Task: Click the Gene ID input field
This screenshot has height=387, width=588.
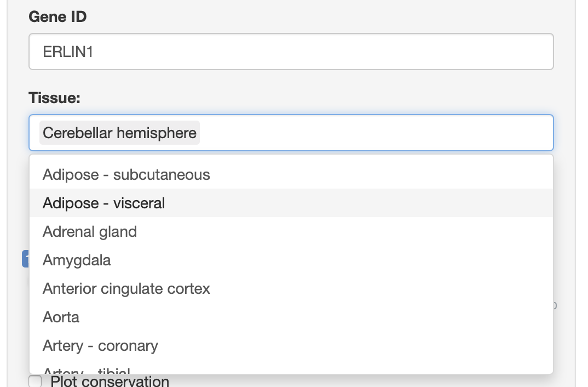Action: (290, 52)
